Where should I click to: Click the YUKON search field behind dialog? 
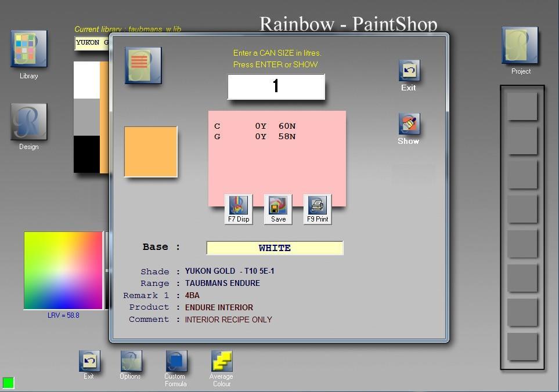92,43
